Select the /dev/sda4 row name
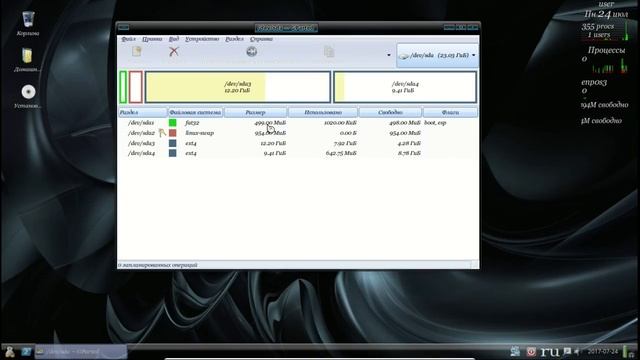The height and width of the screenshot is (360, 640). point(141,153)
